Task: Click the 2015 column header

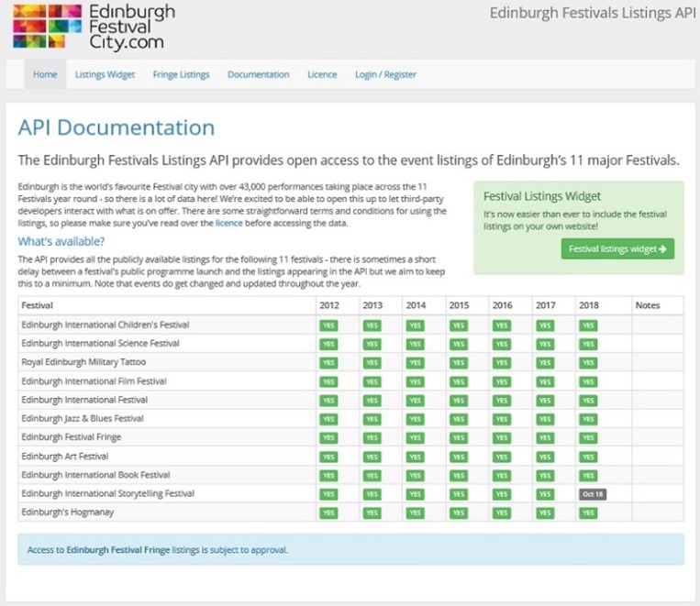Action: pyautogui.click(x=460, y=305)
